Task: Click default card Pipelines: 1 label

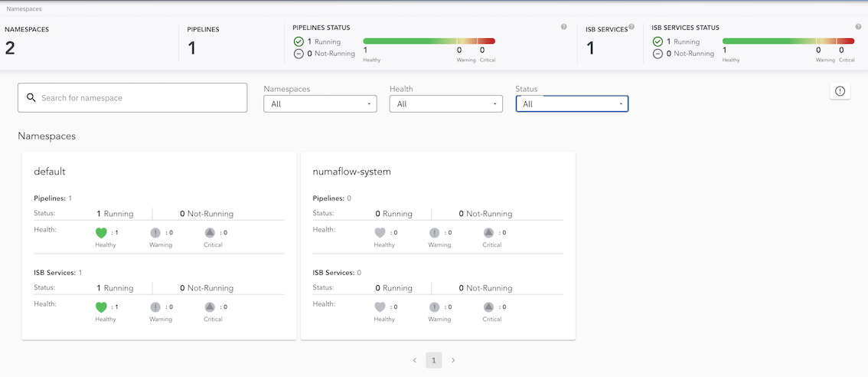Action: tap(53, 198)
